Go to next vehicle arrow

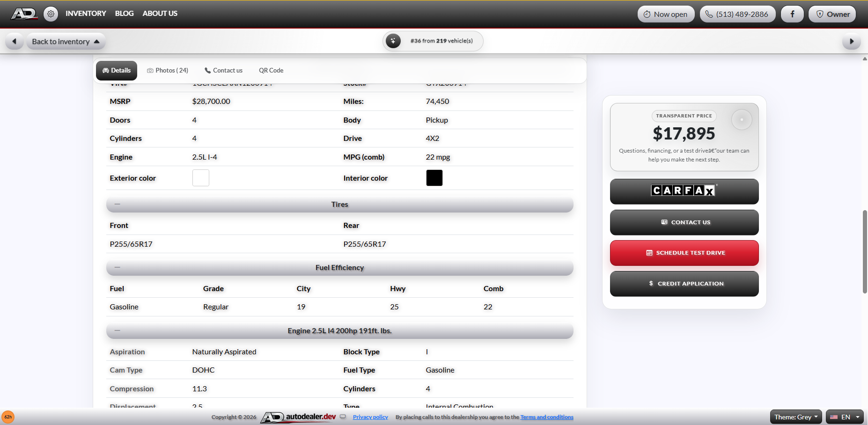(x=851, y=41)
